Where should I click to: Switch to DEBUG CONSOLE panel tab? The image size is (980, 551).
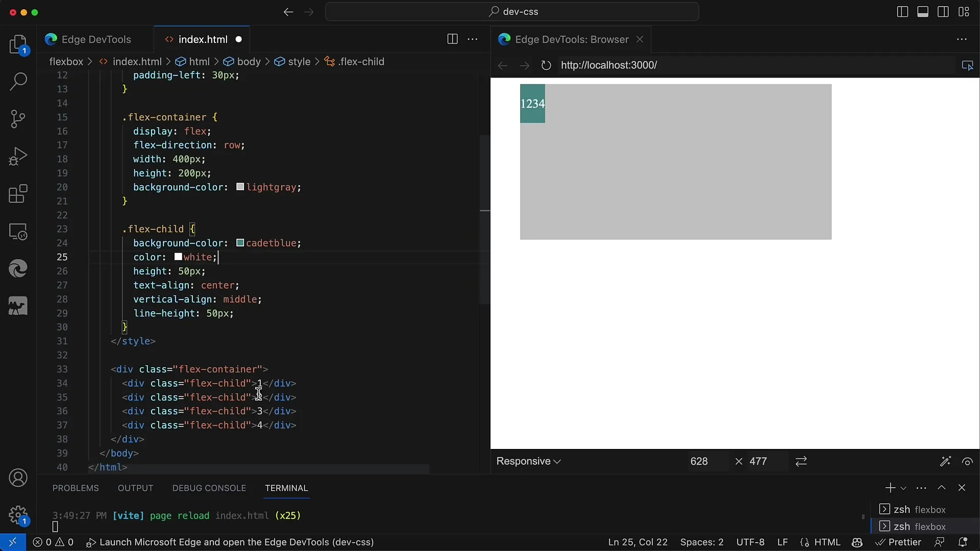pos(209,488)
